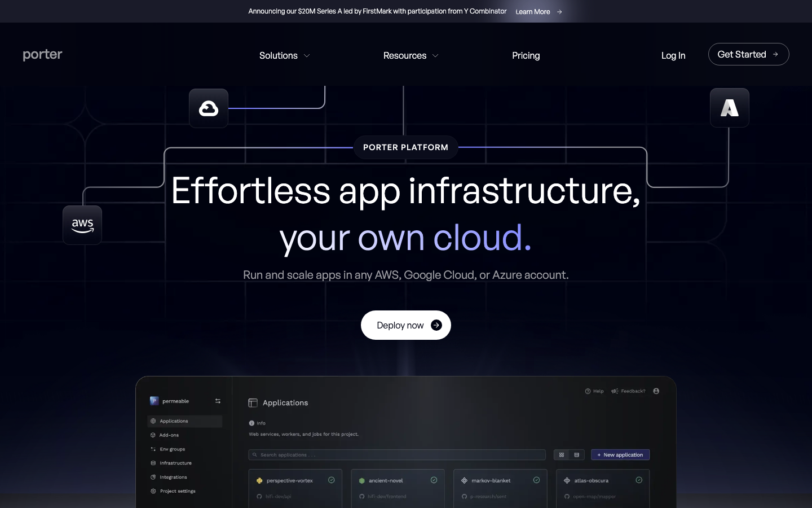Image resolution: width=812 pixels, height=508 pixels.
Task: Click the permeable project name
Action: click(175, 401)
